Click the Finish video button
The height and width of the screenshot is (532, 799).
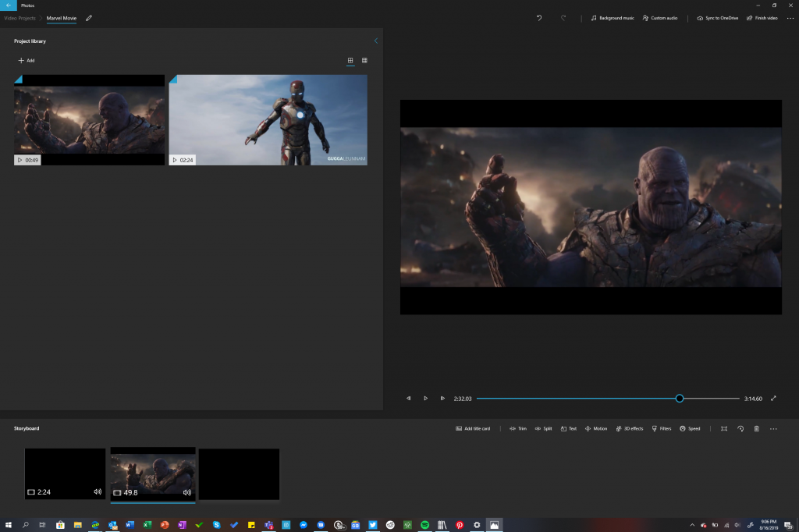[x=762, y=18]
